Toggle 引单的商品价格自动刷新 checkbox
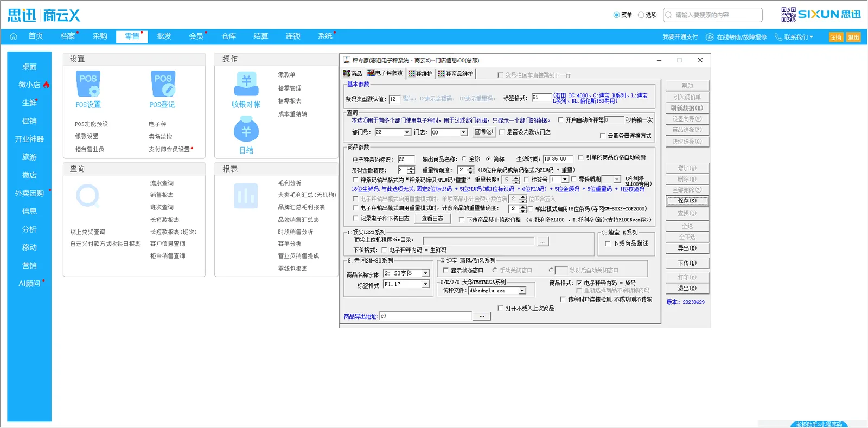Screen dimensions: 868x428 580,157
